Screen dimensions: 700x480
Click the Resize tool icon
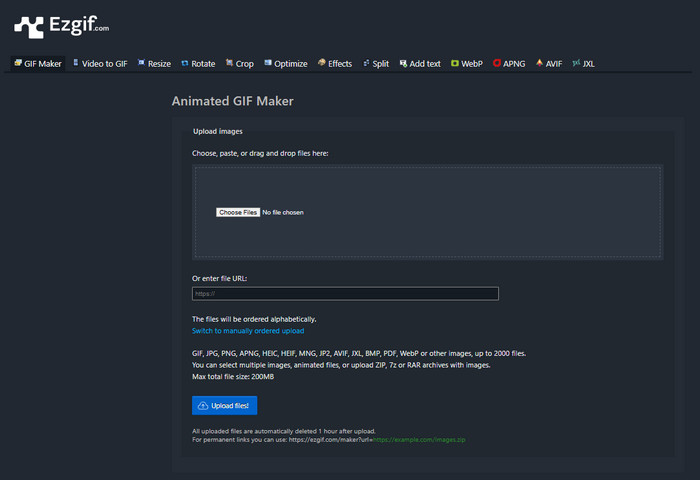pyautogui.click(x=141, y=63)
